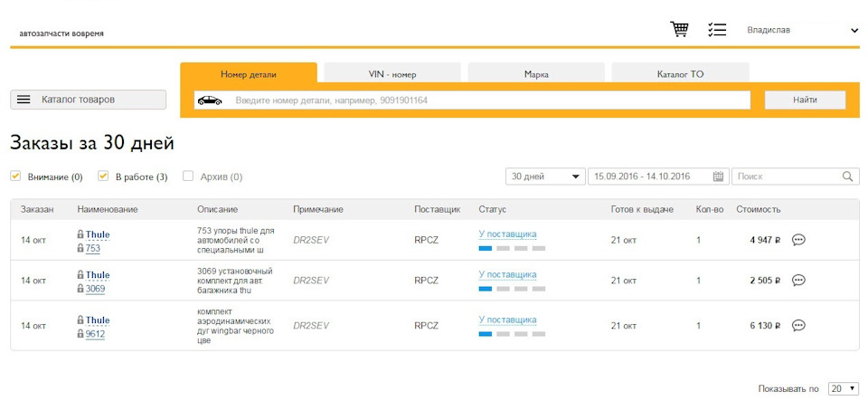Click lock icon beside Thule in 9612 row

tap(80, 320)
